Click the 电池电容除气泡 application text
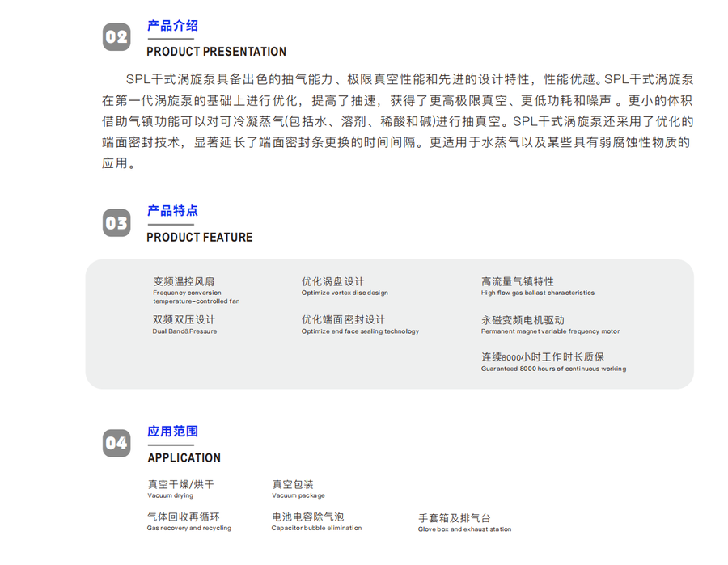The width and height of the screenshot is (728, 565). pos(308,517)
